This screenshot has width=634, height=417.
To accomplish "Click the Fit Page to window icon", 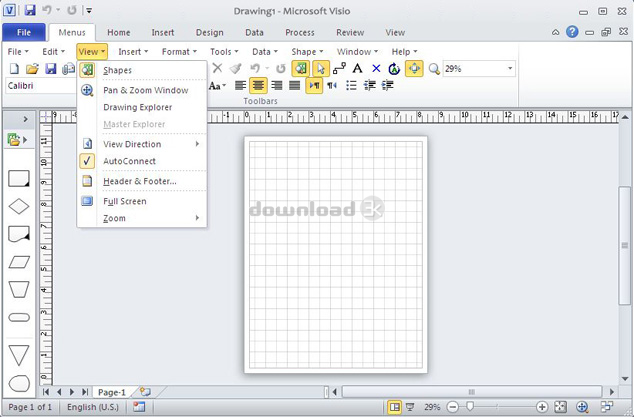I will click(560, 406).
